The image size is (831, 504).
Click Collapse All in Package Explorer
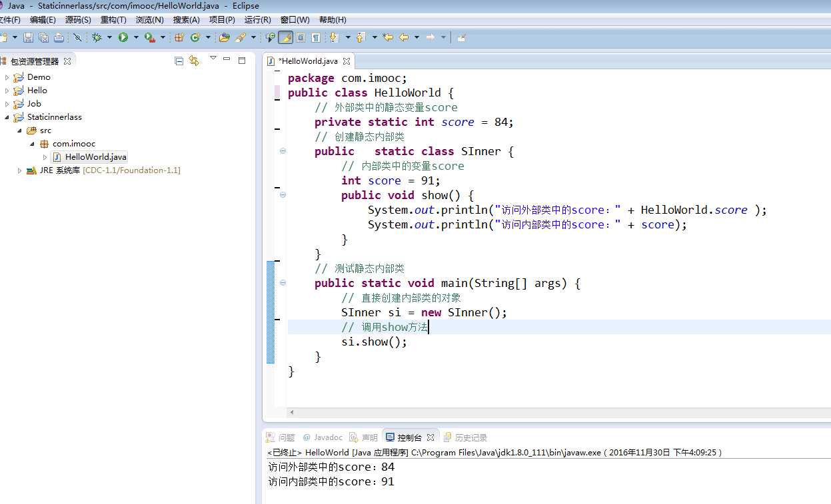click(179, 61)
